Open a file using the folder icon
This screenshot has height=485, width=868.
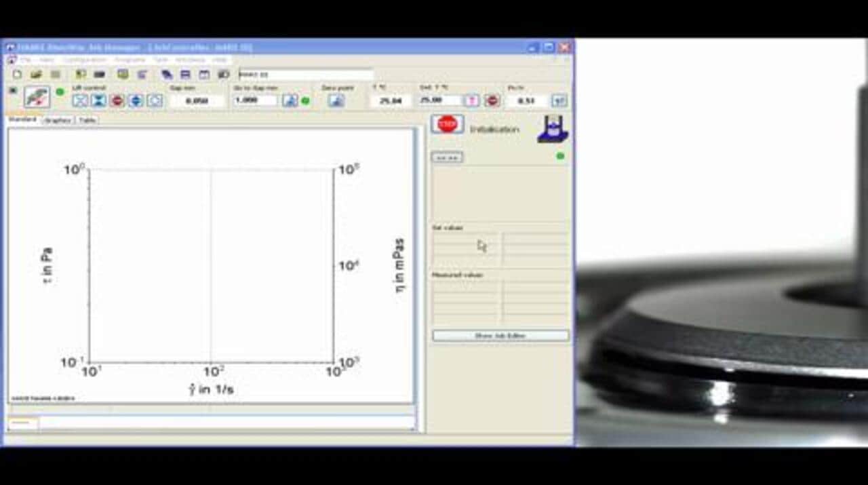(36, 74)
